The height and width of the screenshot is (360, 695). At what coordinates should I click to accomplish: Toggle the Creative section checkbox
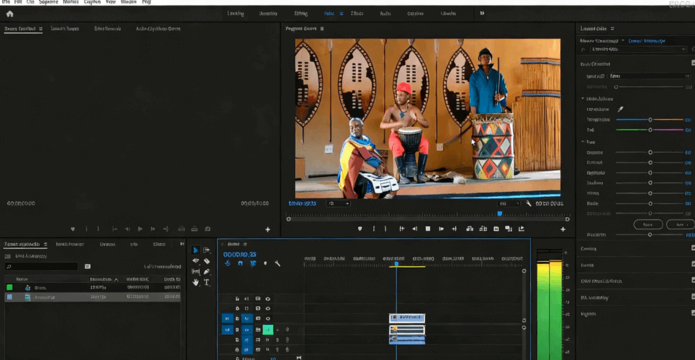click(x=693, y=248)
